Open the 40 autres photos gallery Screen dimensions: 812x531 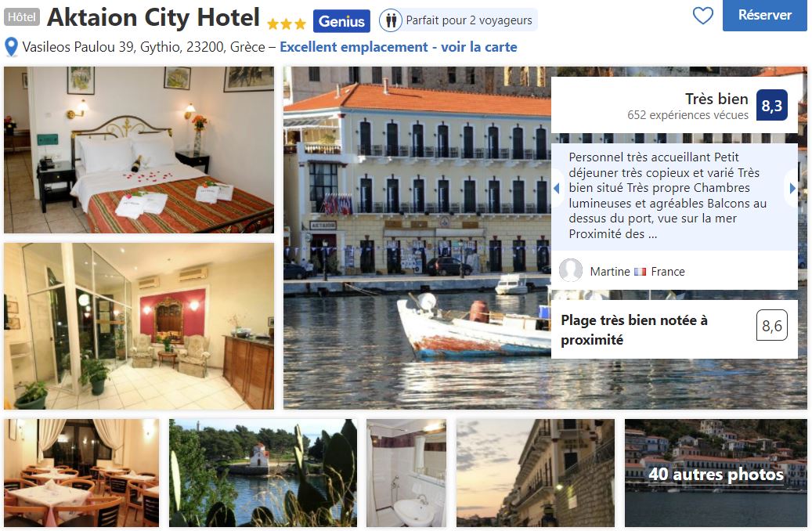716,473
